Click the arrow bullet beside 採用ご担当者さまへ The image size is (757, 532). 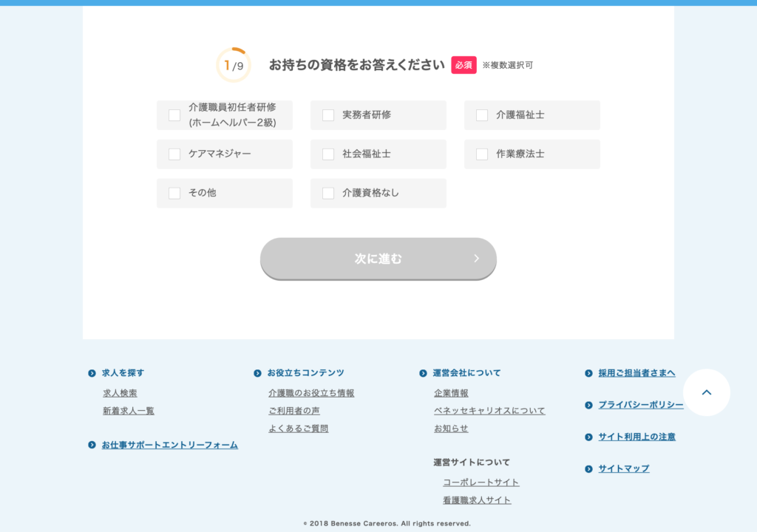[588, 373]
